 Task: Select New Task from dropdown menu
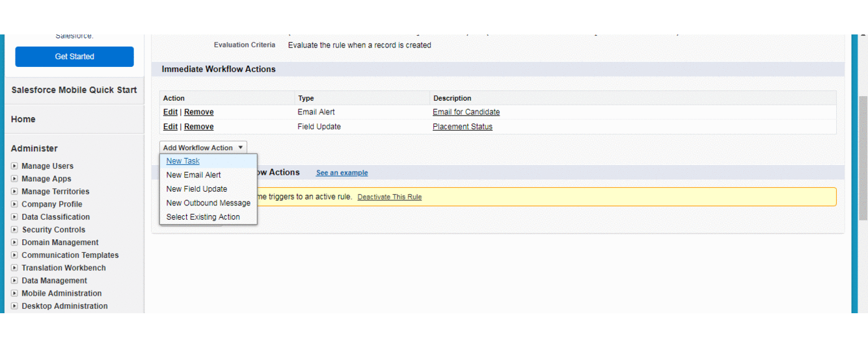coord(183,161)
